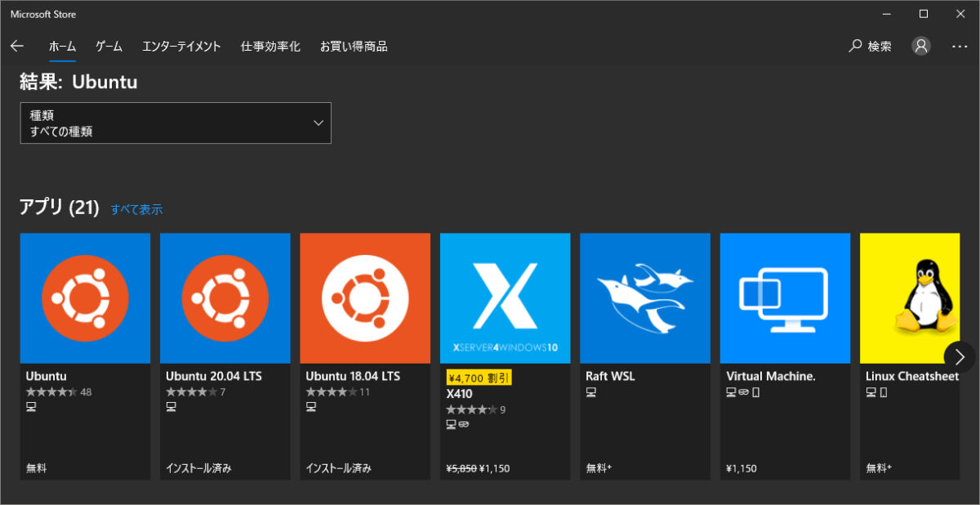Open the three-dot more options menu

(x=960, y=47)
